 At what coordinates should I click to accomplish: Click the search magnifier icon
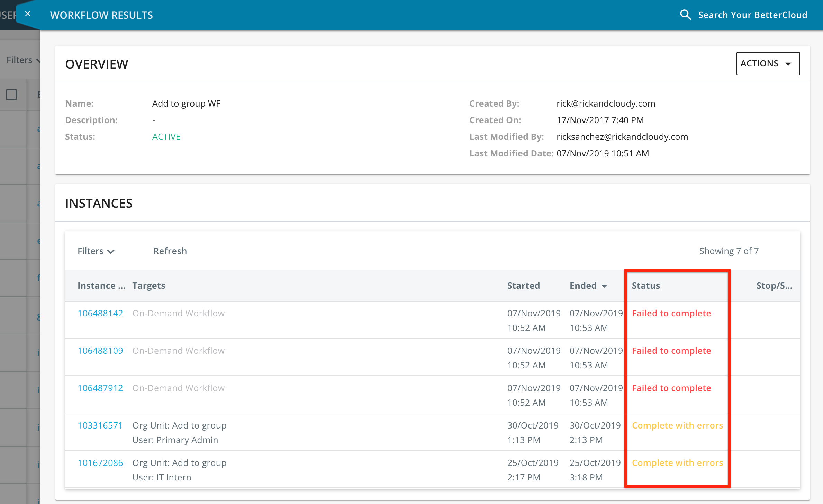coord(686,15)
